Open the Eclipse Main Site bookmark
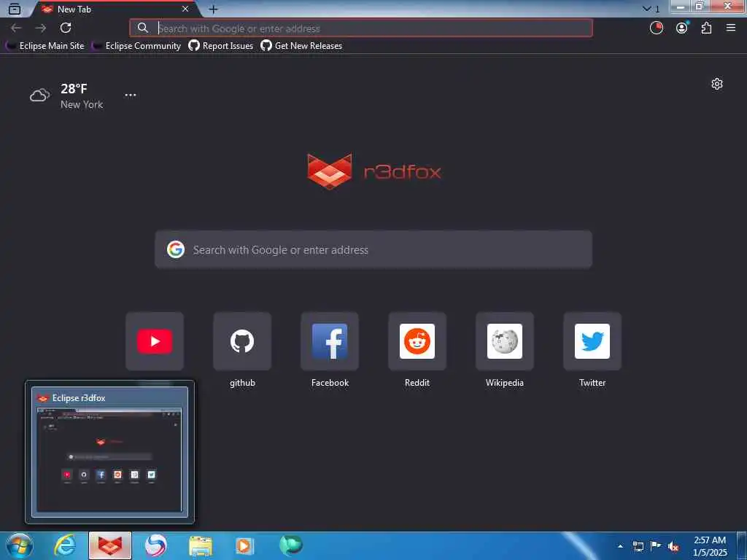747x560 pixels. click(44, 46)
